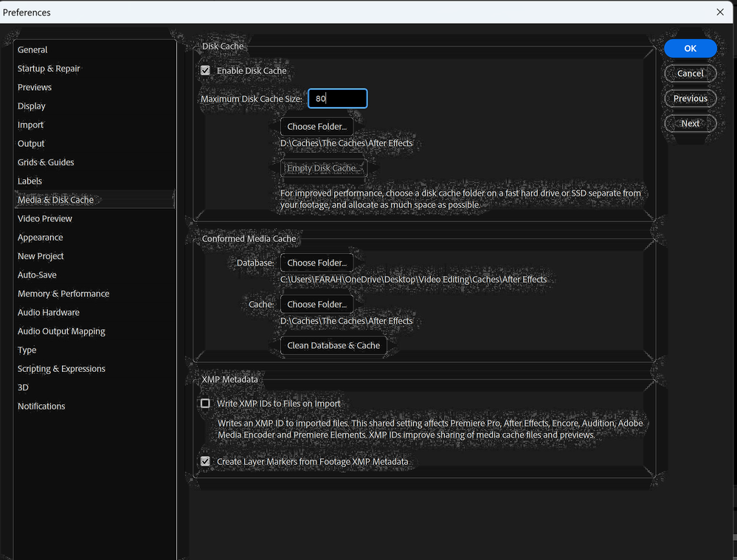Go to Appearance preferences
The width and height of the screenshot is (737, 560).
pos(40,238)
